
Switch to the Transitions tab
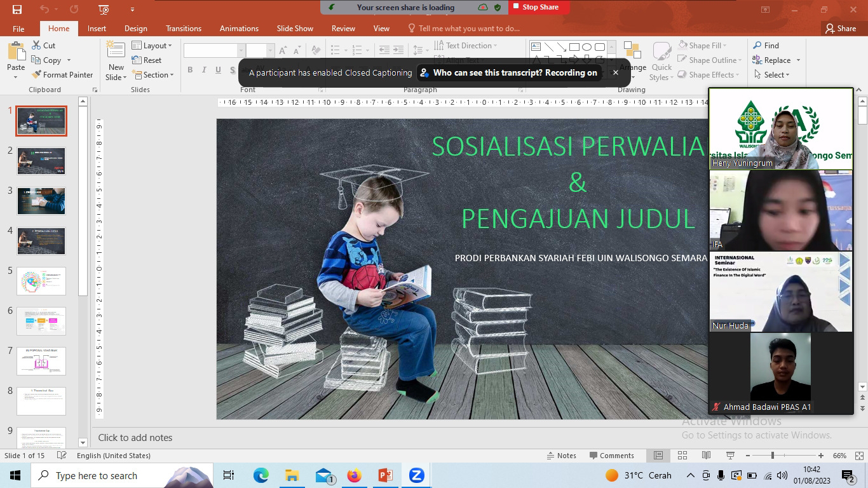pyautogui.click(x=184, y=29)
